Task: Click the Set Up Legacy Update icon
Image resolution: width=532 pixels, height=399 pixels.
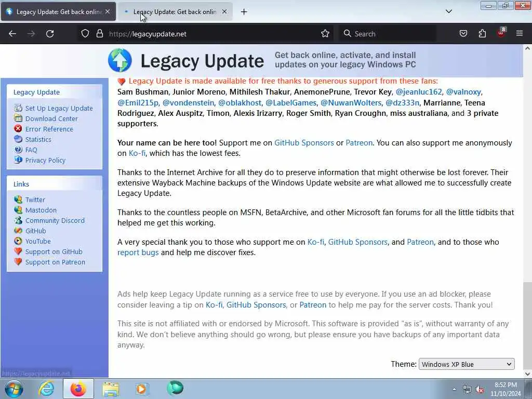Action: coord(18,108)
